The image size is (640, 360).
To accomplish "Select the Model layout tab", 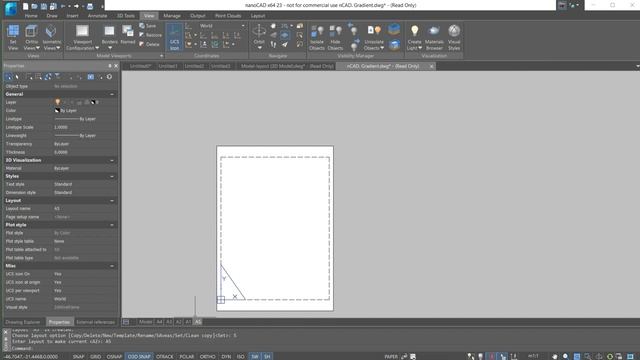I will pyautogui.click(x=145, y=322).
